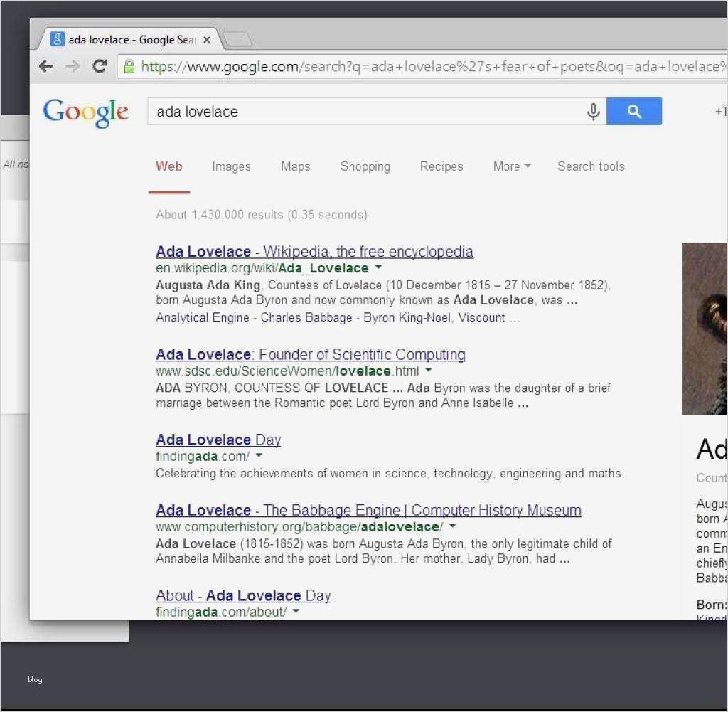Open the Byron King-Noel, Viscount sublink

pos(434,318)
